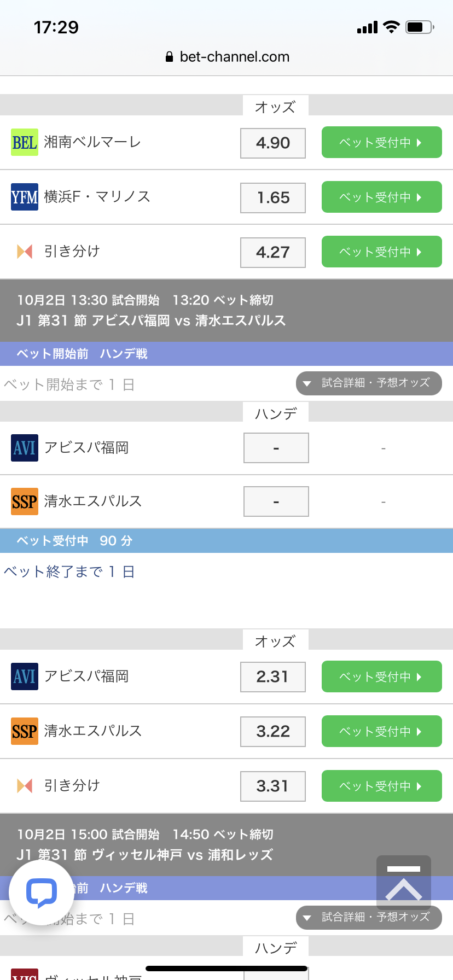Viewport: 453px width, 980px height.
Task: Expand 試合詳細・予想オッズ for the Avispa Fukuoka match
Action: coord(369,383)
